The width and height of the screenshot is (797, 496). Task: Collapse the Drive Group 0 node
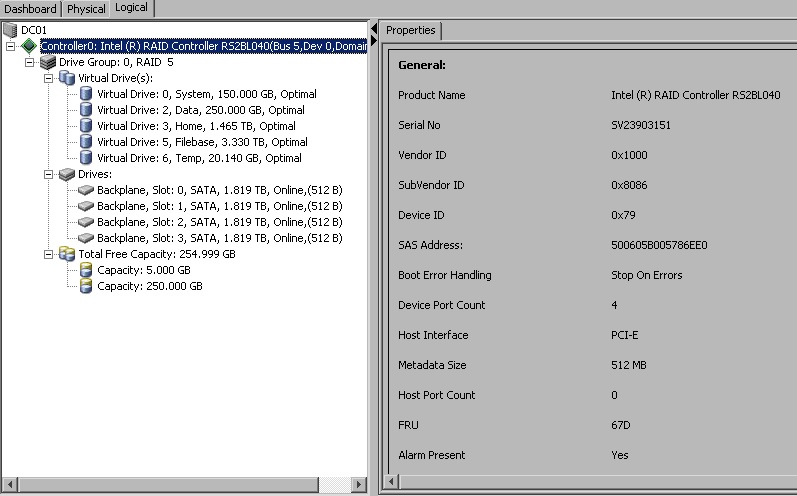point(30,62)
